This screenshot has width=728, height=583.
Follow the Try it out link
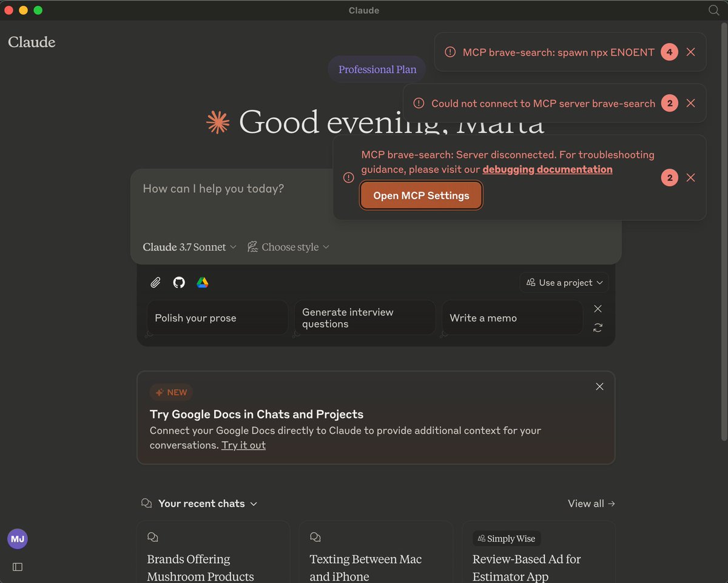pos(243,445)
